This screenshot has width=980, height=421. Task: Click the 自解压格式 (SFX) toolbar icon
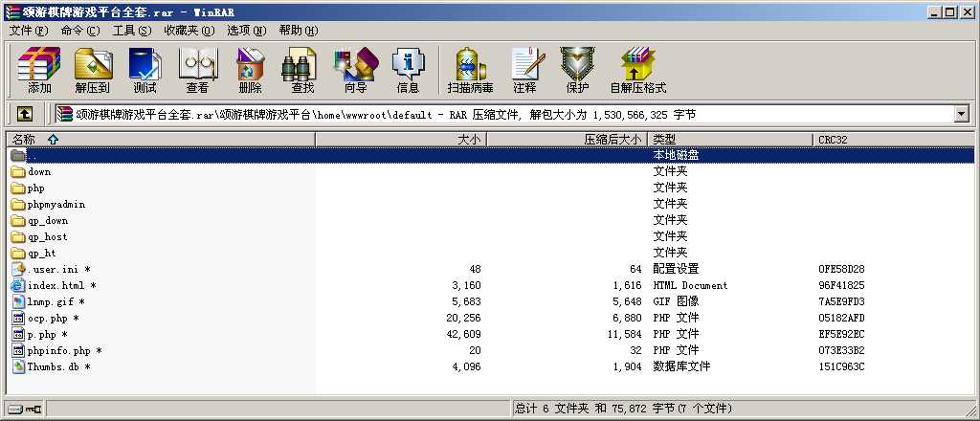click(638, 64)
